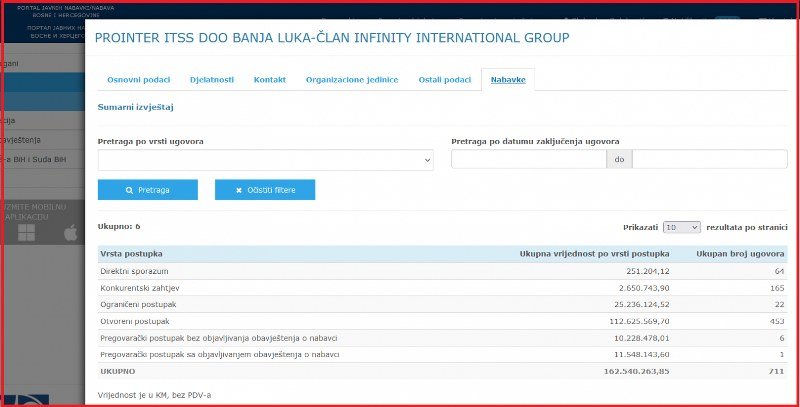Click the Apple store icon in sidebar

coord(70,233)
